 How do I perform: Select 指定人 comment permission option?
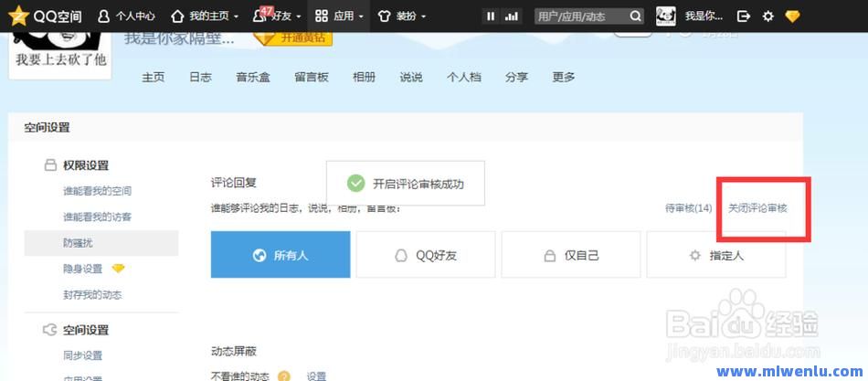click(716, 255)
